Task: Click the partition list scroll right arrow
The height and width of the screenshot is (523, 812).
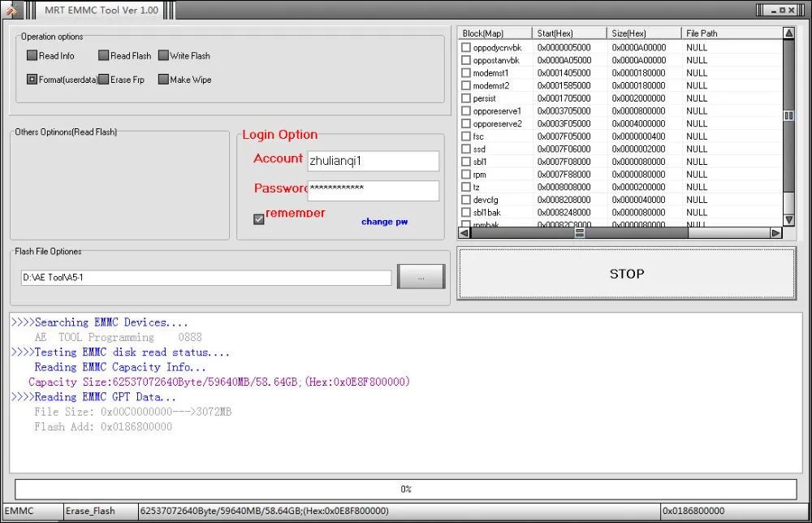Action: pos(775,233)
